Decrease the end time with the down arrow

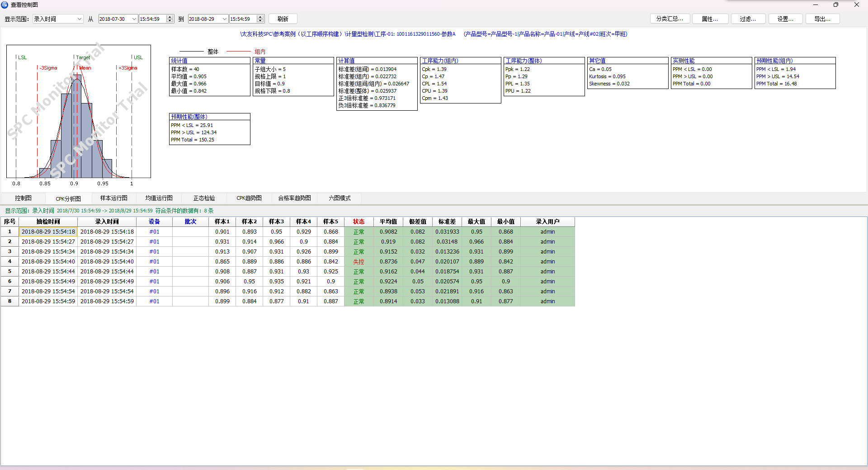point(260,21)
